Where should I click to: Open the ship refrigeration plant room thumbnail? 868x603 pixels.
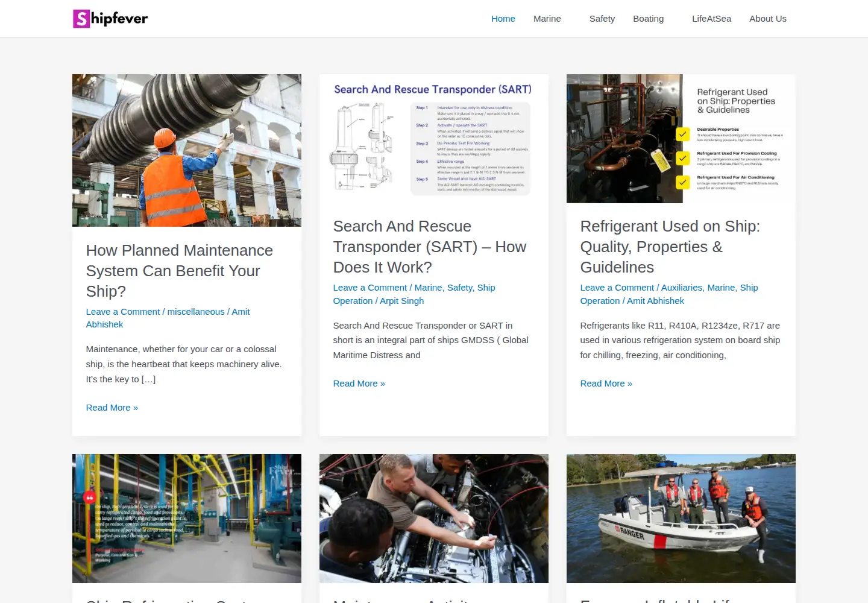(187, 519)
